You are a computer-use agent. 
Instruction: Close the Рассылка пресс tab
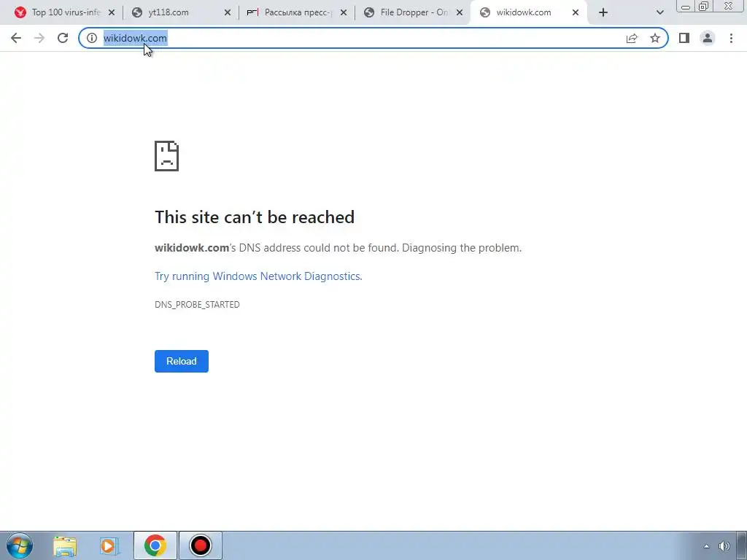(x=344, y=13)
